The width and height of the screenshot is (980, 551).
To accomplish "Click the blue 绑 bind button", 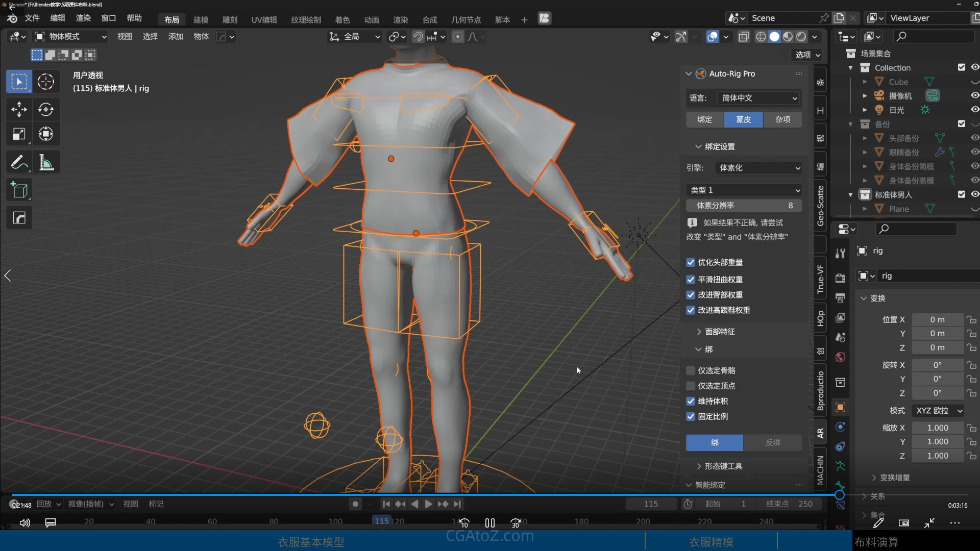I will 714,442.
